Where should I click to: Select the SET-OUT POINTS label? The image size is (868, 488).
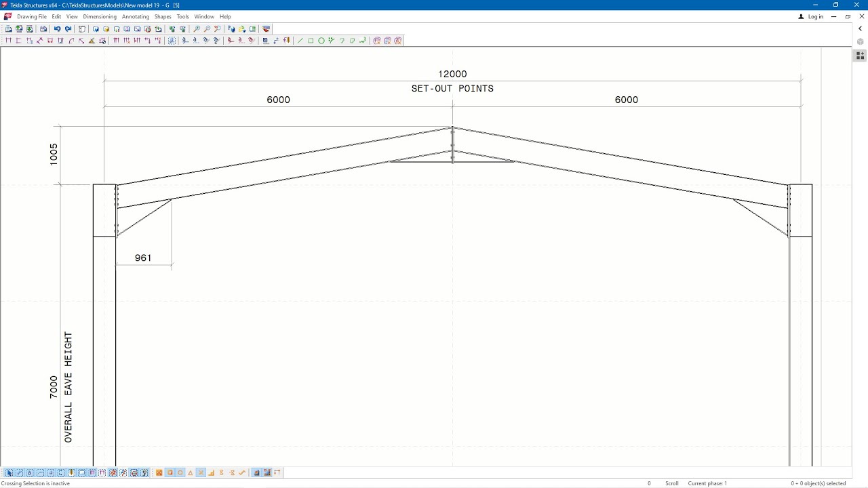[x=452, y=89]
